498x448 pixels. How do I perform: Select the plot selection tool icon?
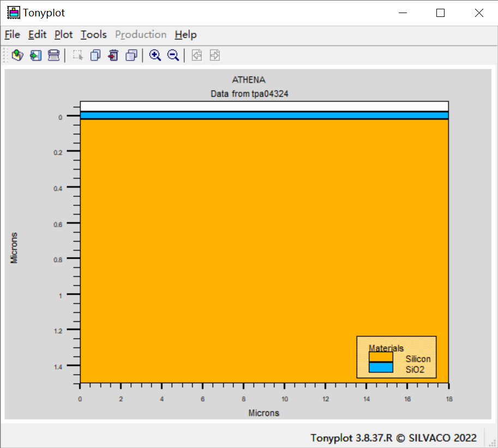(x=78, y=55)
